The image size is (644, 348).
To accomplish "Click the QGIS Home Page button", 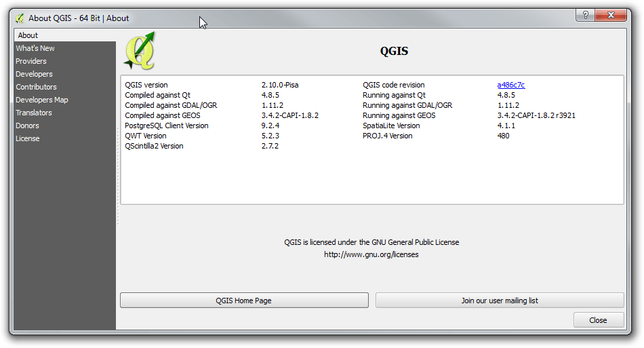I will click(244, 301).
